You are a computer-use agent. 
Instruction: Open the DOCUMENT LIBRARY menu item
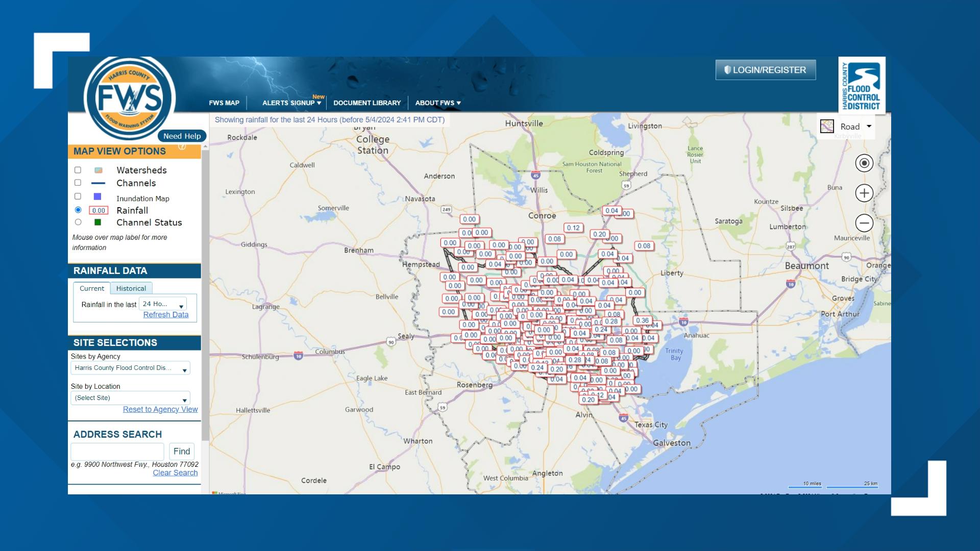pos(366,103)
